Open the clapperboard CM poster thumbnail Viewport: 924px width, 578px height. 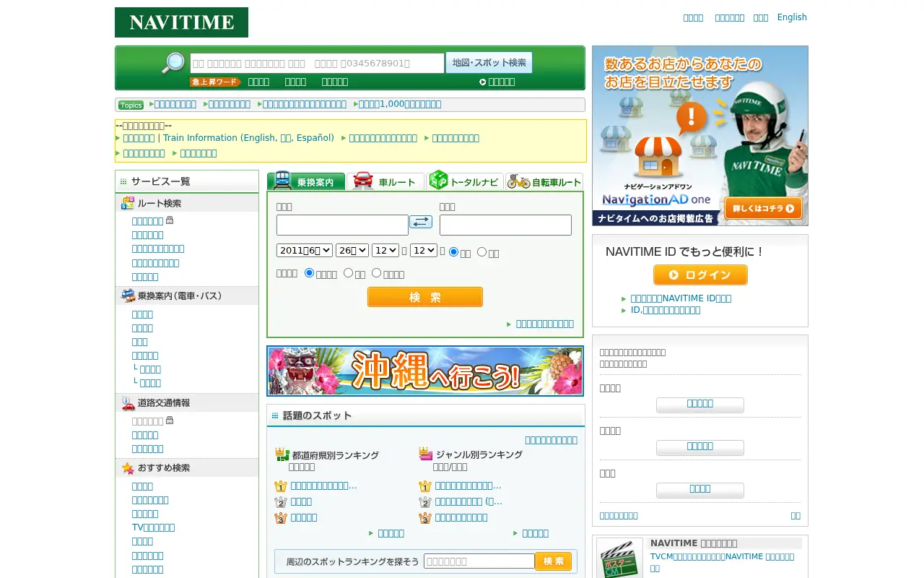pyautogui.click(x=619, y=558)
